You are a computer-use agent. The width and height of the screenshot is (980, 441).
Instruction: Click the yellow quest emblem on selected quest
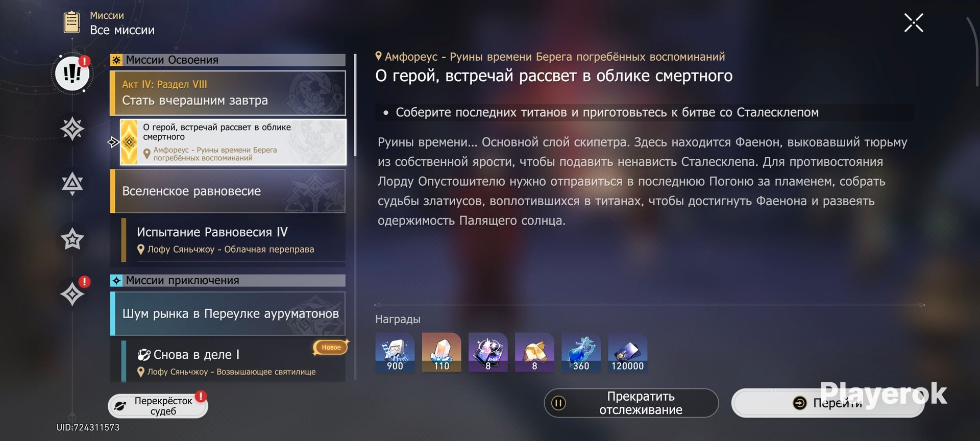[129, 142]
